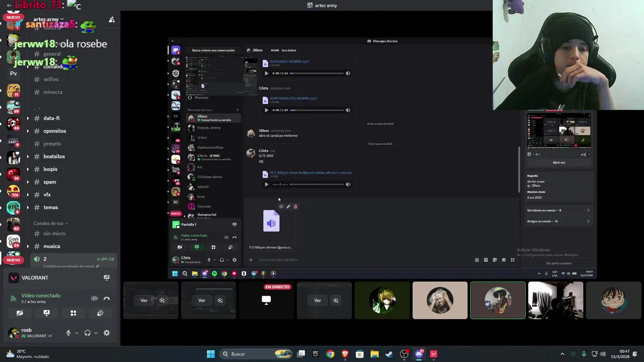Open apps icon in message box
644x362 pixels.
pyautogui.click(x=513, y=260)
